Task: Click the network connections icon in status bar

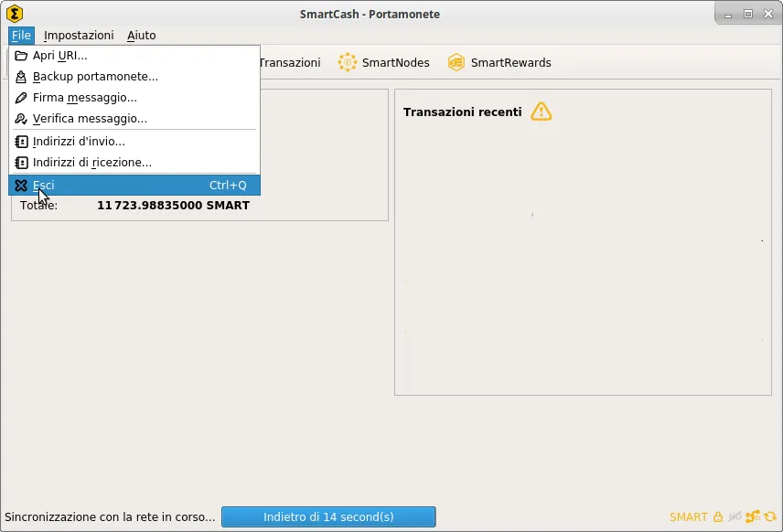Action: point(753,516)
